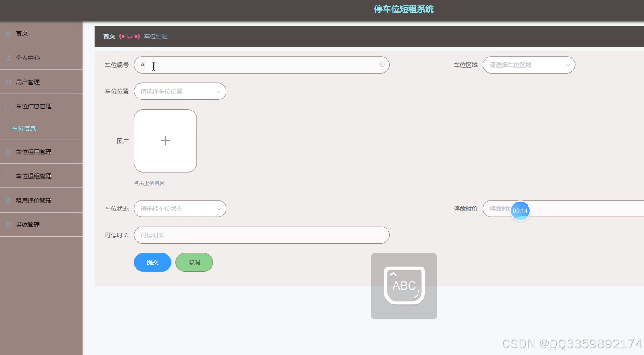This screenshot has width=644, height=355.
Task: Click the 车位退租管理 sidebar icon
Action: pyautogui.click(x=8, y=176)
